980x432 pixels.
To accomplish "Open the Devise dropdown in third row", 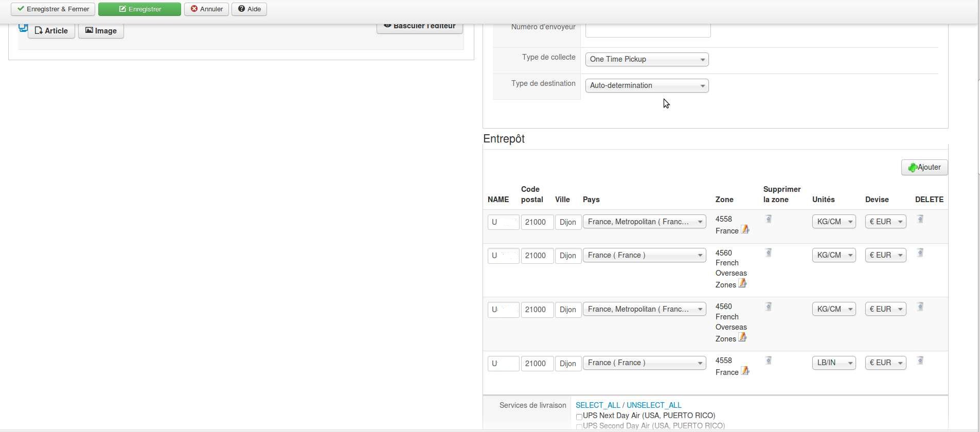I will point(885,310).
